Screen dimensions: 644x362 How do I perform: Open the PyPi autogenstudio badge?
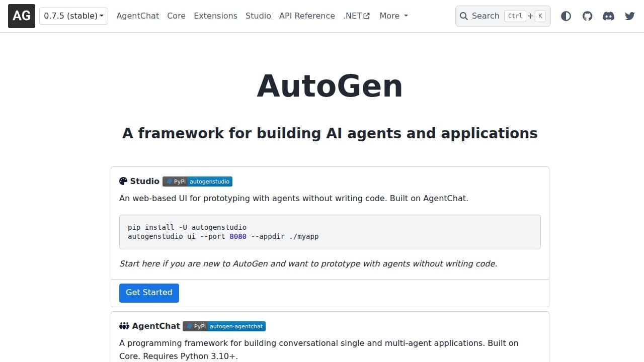pyautogui.click(x=197, y=182)
